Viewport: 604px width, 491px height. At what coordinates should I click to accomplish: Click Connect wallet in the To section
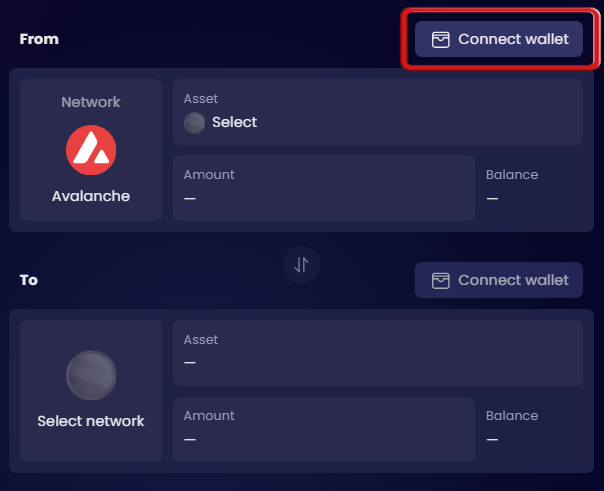(x=498, y=280)
